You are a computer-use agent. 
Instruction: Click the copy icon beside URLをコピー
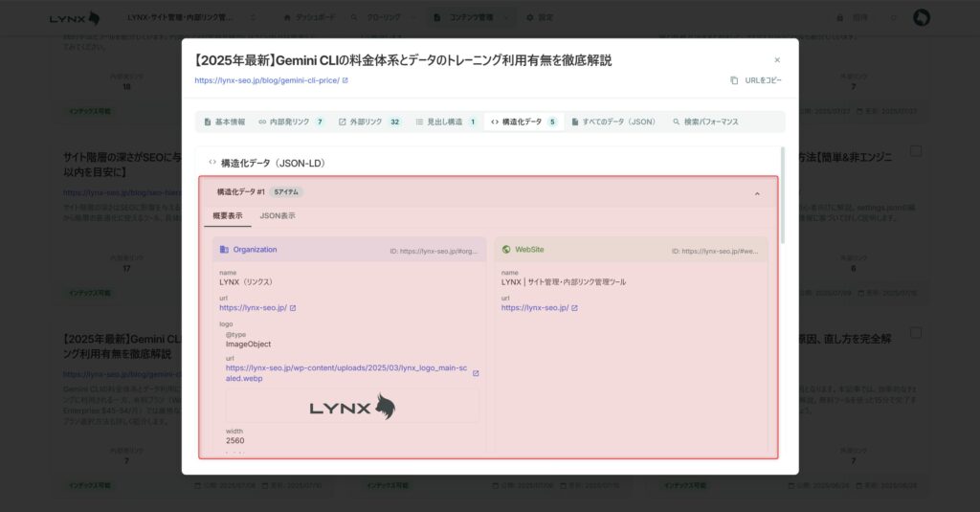point(734,80)
